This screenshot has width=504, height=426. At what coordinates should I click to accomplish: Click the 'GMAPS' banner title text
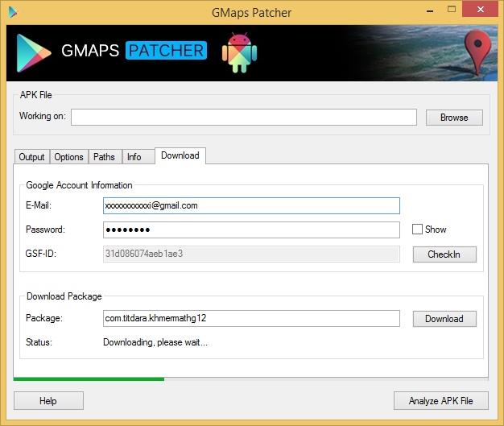(90, 51)
